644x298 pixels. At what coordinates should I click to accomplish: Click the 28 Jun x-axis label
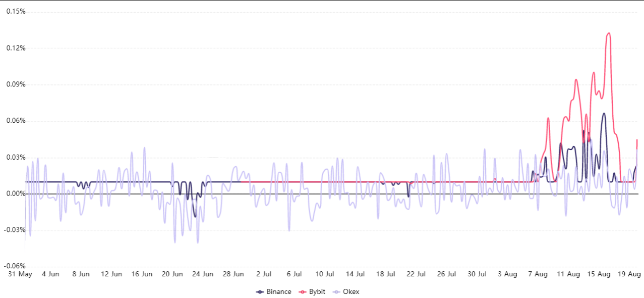click(x=233, y=274)
